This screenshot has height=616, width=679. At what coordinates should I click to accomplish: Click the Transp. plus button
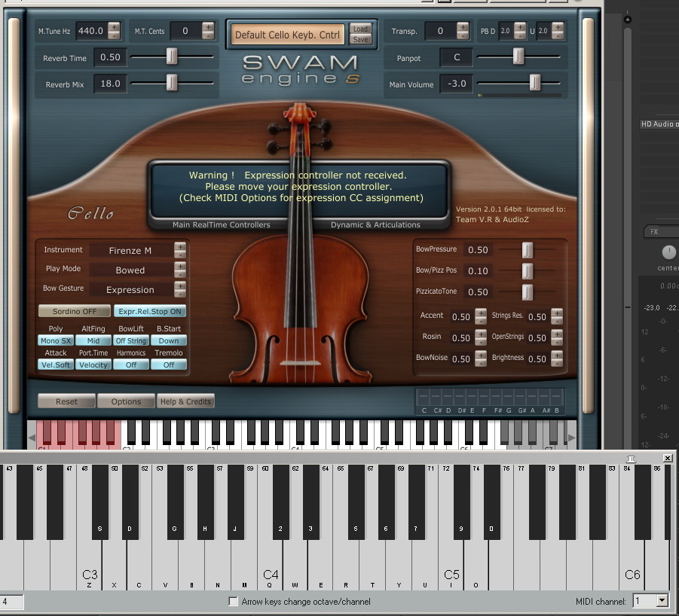coord(463,27)
